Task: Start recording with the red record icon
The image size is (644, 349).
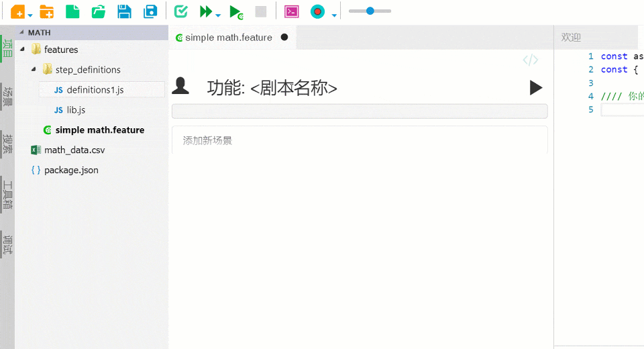Action: coord(317,11)
